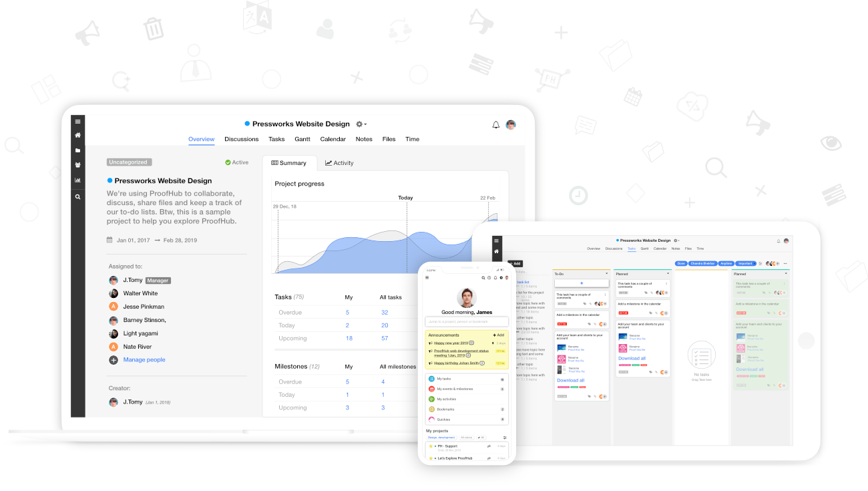The height and width of the screenshot is (491, 868).
Task: Add an announcement on phone
Action: click(499, 335)
